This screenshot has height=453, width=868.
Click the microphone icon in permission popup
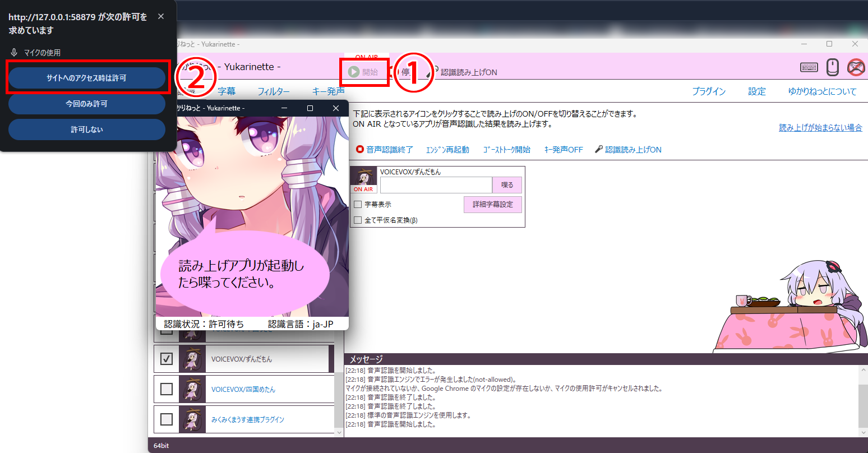point(15,52)
